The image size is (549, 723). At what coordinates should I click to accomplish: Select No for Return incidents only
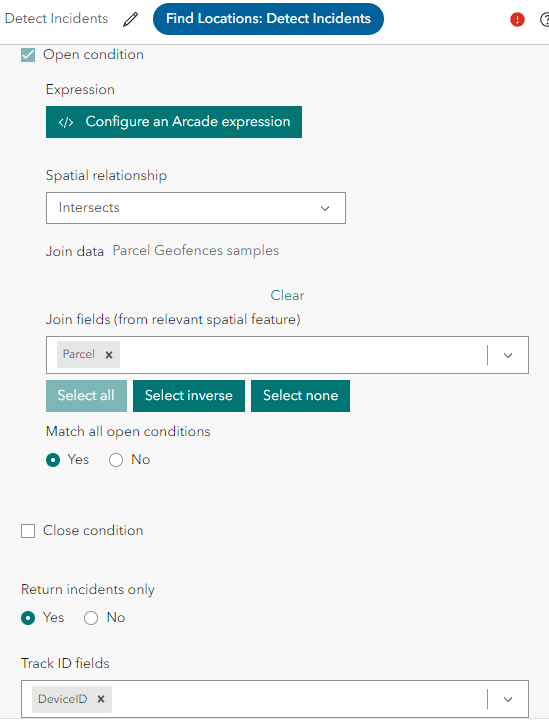(x=91, y=618)
